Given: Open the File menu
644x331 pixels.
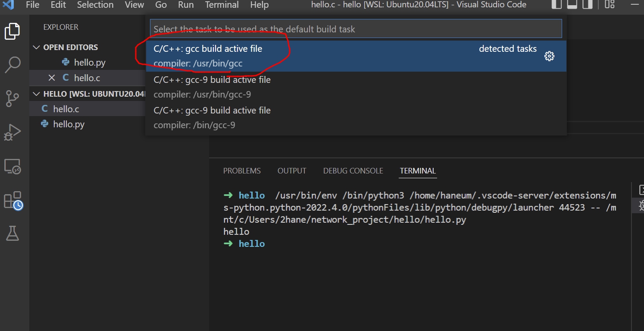Looking at the screenshot, I should point(32,5).
